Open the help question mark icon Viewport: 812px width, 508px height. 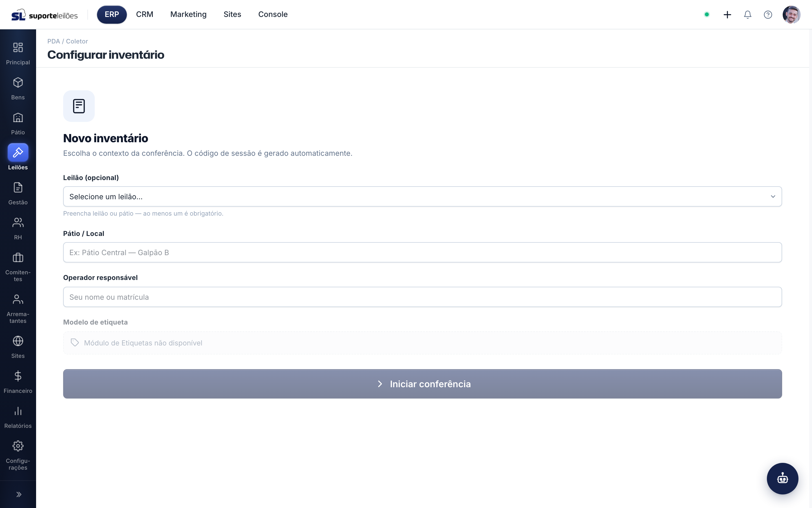[768, 14]
